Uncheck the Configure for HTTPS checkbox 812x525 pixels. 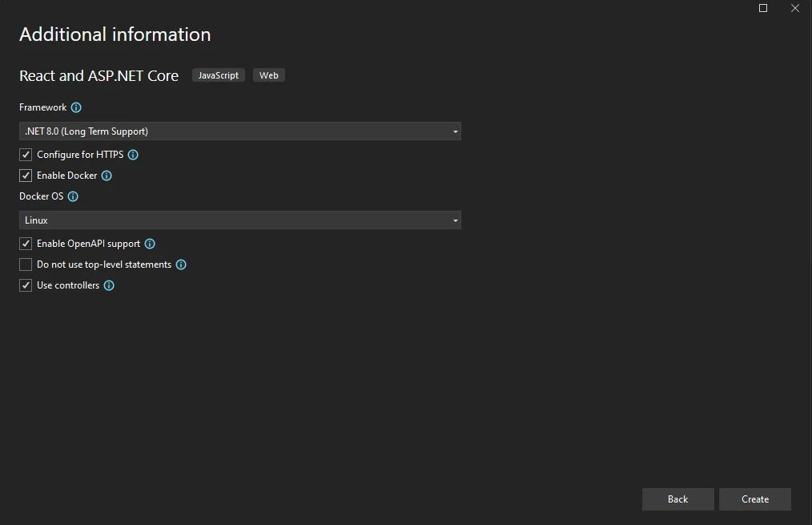(26, 155)
